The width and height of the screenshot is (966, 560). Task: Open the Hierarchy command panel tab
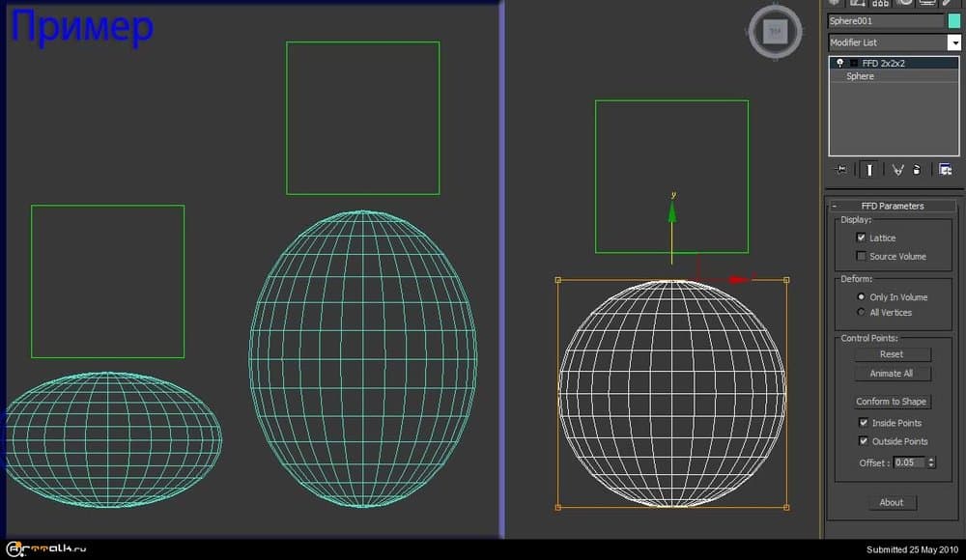point(880,3)
